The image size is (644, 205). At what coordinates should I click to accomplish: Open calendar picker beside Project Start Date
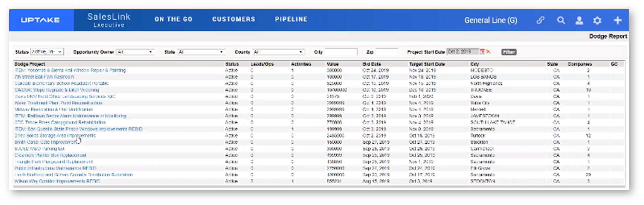[x=482, y=52]
